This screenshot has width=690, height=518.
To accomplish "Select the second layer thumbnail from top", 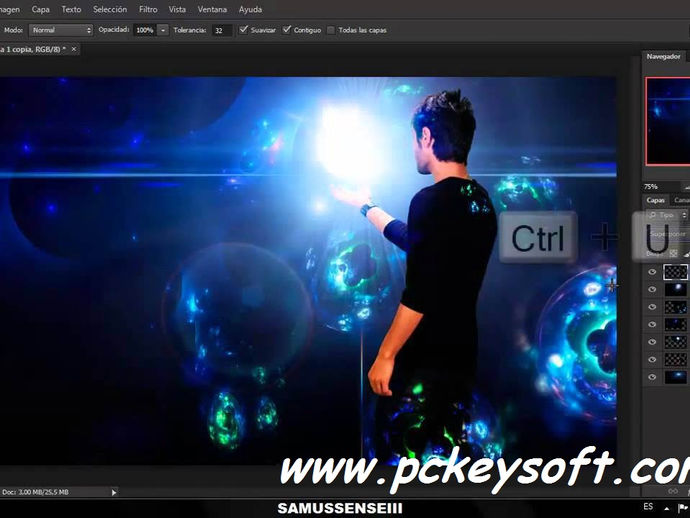I will point(675,289).
